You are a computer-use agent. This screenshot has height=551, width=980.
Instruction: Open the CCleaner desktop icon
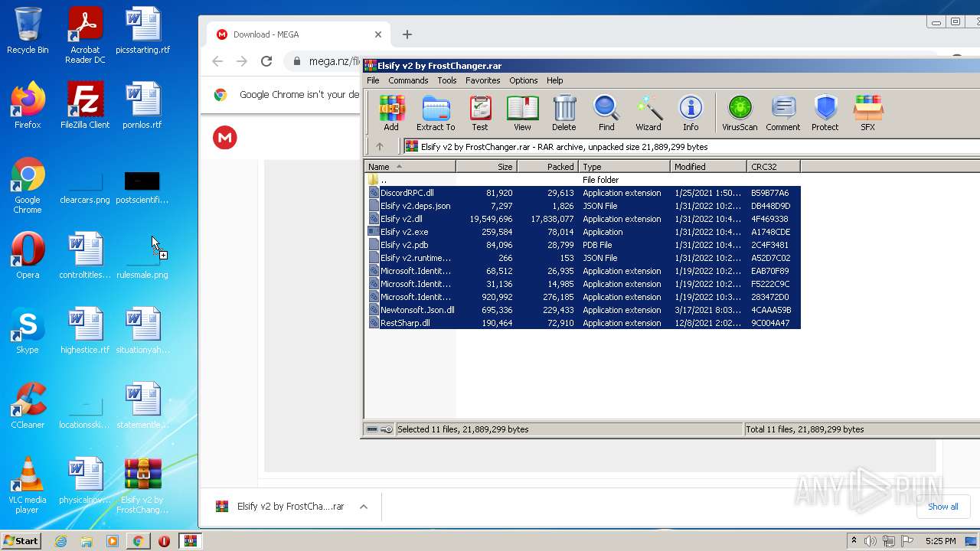tap(28, 406)
